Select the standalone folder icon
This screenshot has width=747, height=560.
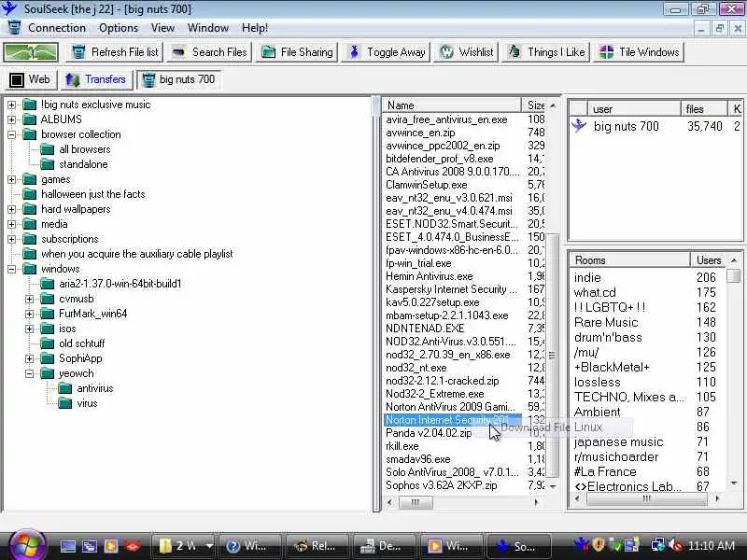pyautogui.click(x=48, y=164)
